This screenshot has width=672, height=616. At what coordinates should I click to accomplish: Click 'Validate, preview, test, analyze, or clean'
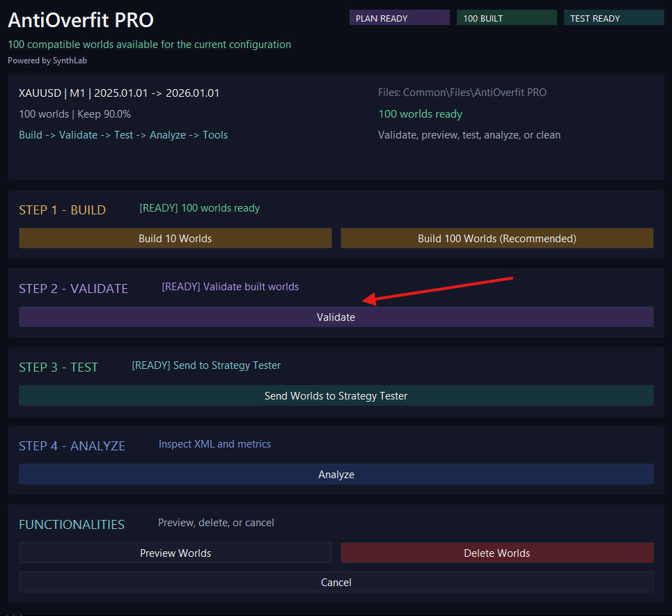pos(469,135)
